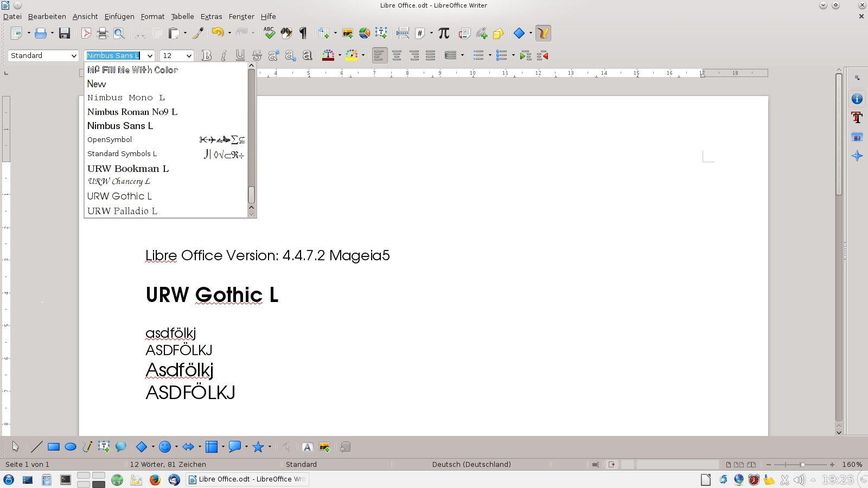Open sidebar Gallery panel
Image resolution: width=868 pixels, height=488 pixels.
tap(857, 137)
